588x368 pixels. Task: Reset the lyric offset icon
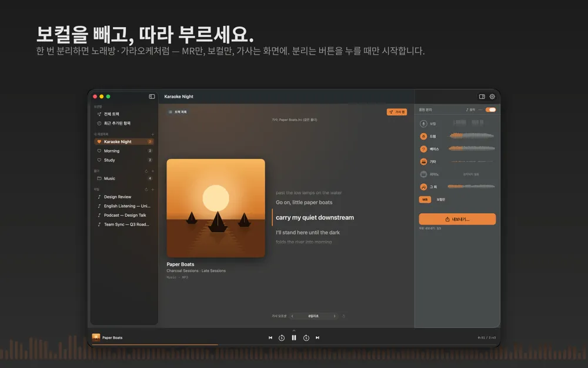(x=343, y=316)
